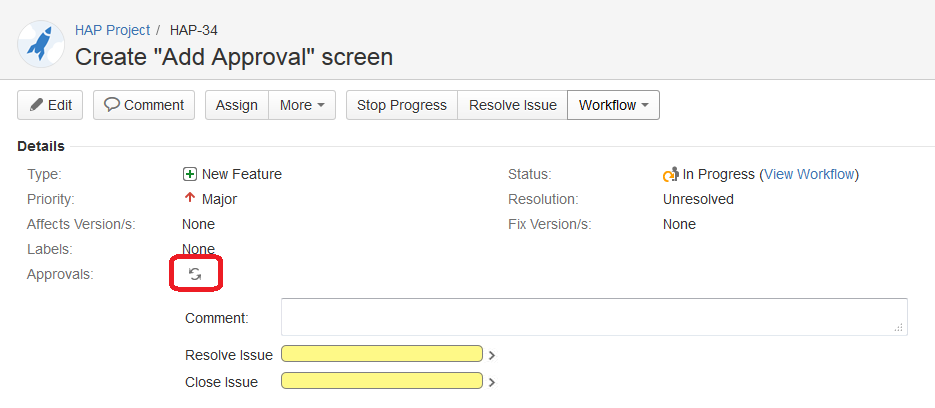Select the yellow Resolve Issue bar
This screenshot has width=935, height=408.
tap(382, 354)
